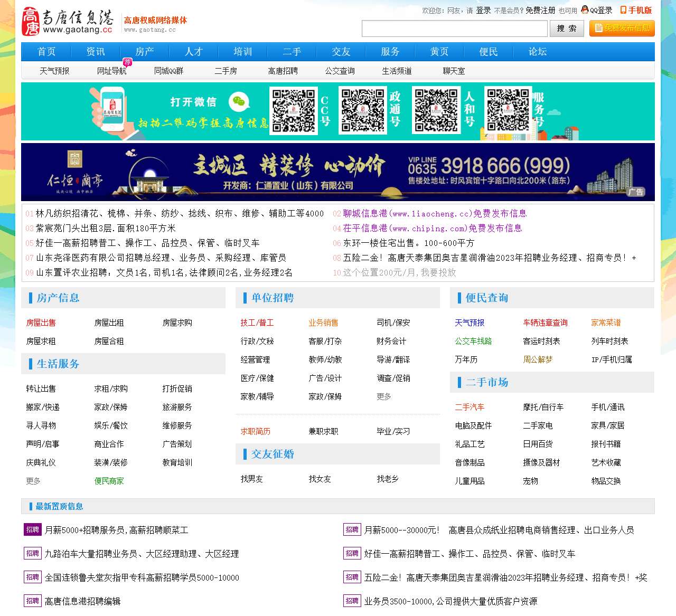Viewport: 676px width, 616px height.
Task: Click the 招聘 badge next to 高唐信息港招聘编辑
Action: click(32, 601)
